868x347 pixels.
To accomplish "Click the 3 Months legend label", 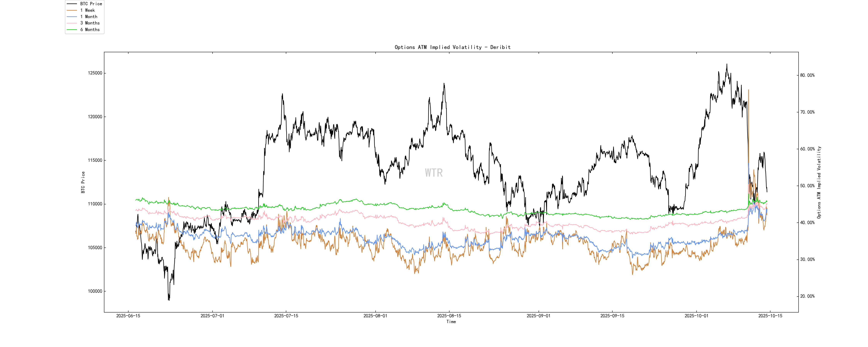I will [90, 23].
